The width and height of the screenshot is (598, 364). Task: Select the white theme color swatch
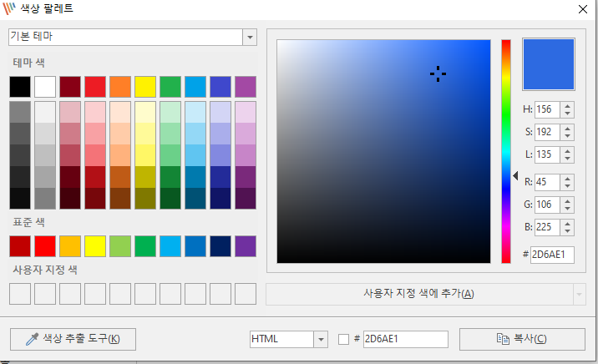point(45,87)
